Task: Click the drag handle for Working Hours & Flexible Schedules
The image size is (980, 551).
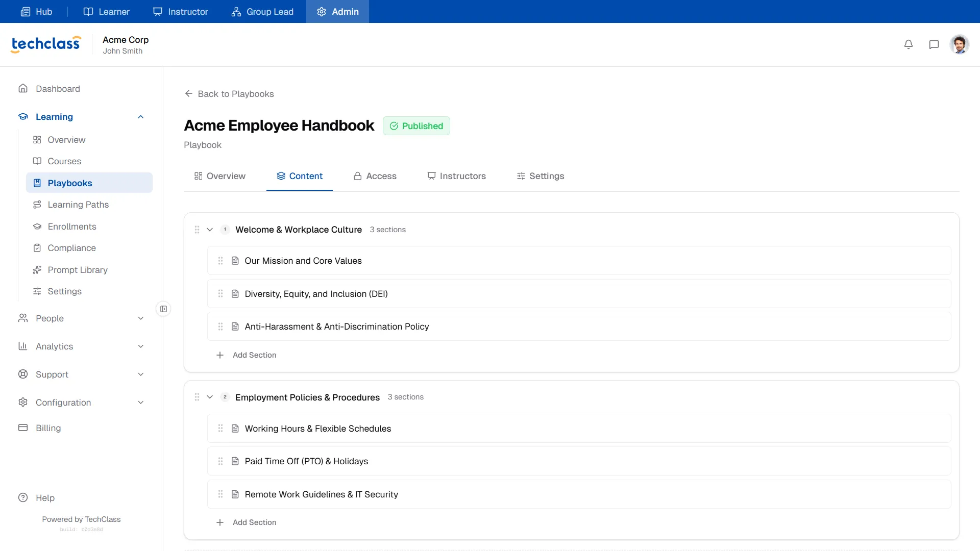Action: coord(220,429)
